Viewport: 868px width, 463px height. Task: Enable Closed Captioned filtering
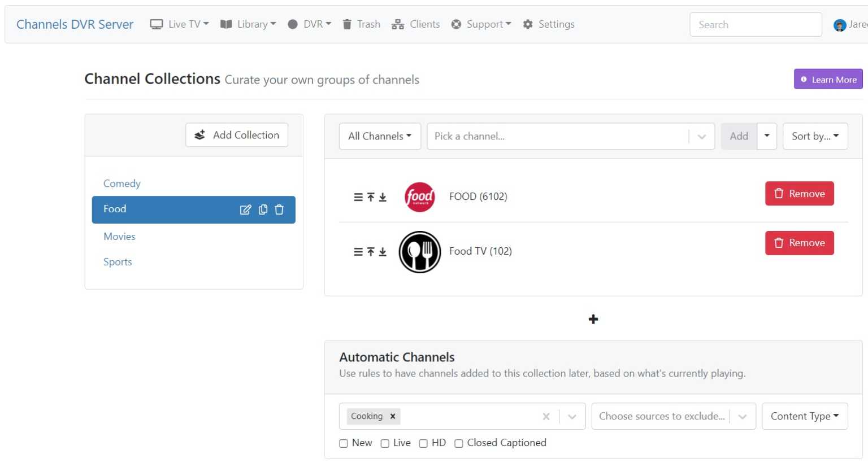(x=458, y=443)
